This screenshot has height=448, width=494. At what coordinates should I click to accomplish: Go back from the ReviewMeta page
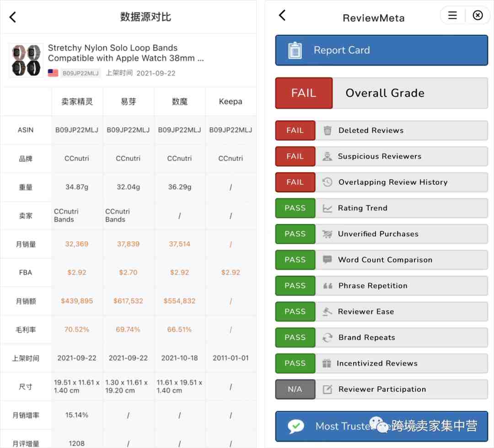coord(282,15)
